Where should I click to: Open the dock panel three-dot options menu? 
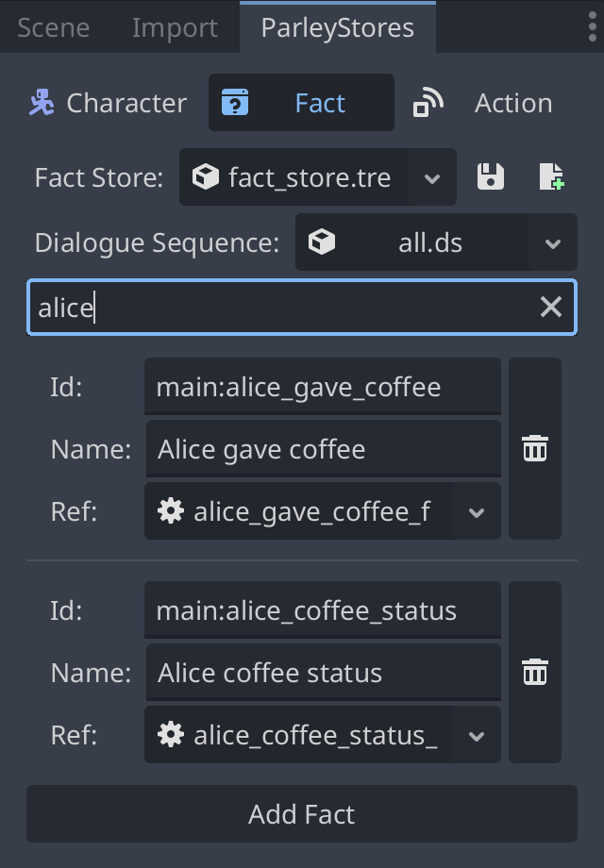pos(592,27)
